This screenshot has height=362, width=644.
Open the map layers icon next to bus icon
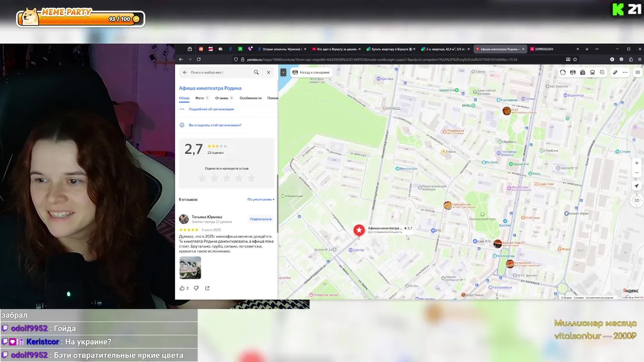click(602, 72)
